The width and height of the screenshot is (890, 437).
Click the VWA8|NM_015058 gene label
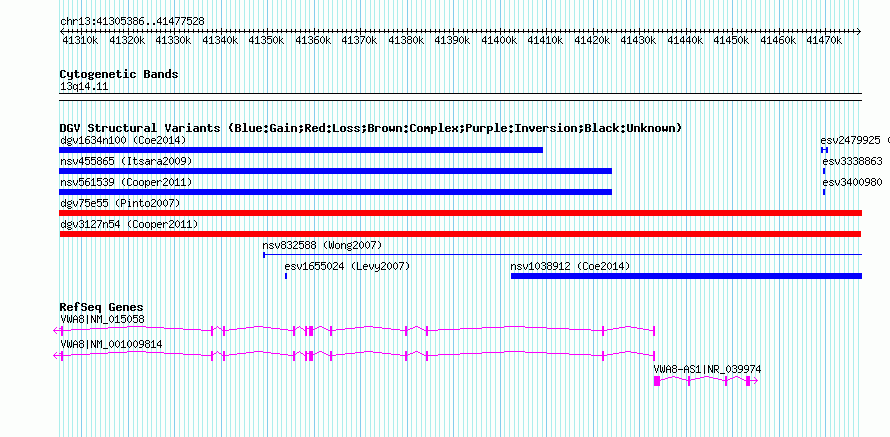click(103, 320)
